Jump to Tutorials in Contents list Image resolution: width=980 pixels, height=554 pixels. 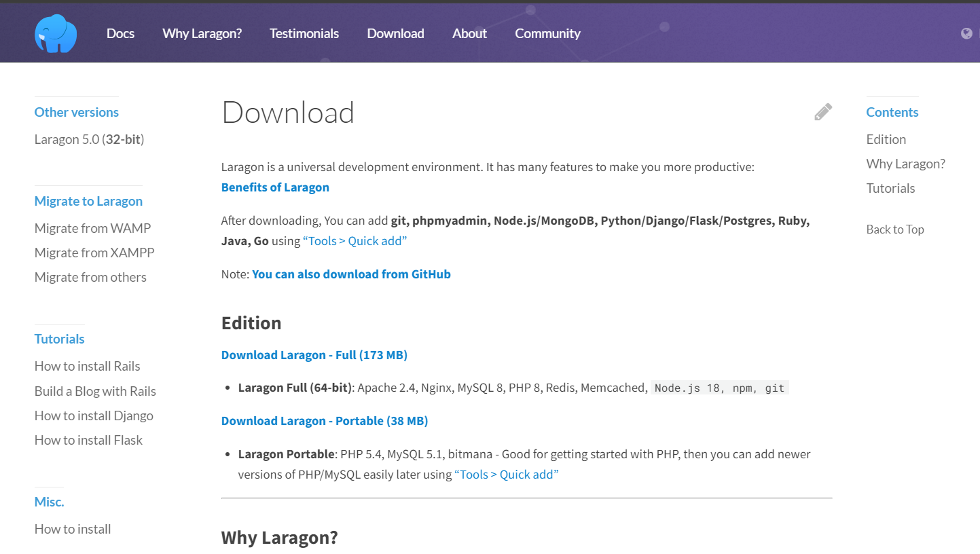(x=891, y=188)
